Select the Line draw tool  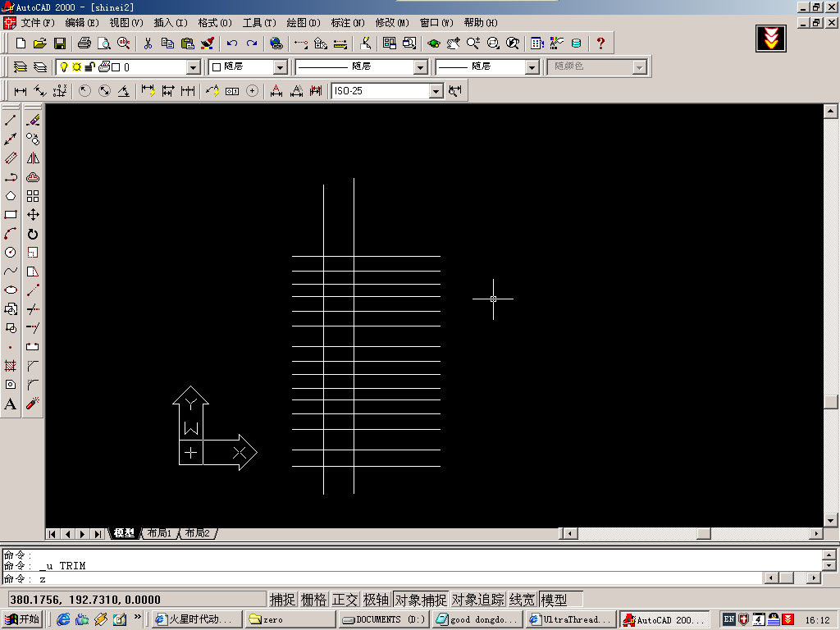(11, 121)
